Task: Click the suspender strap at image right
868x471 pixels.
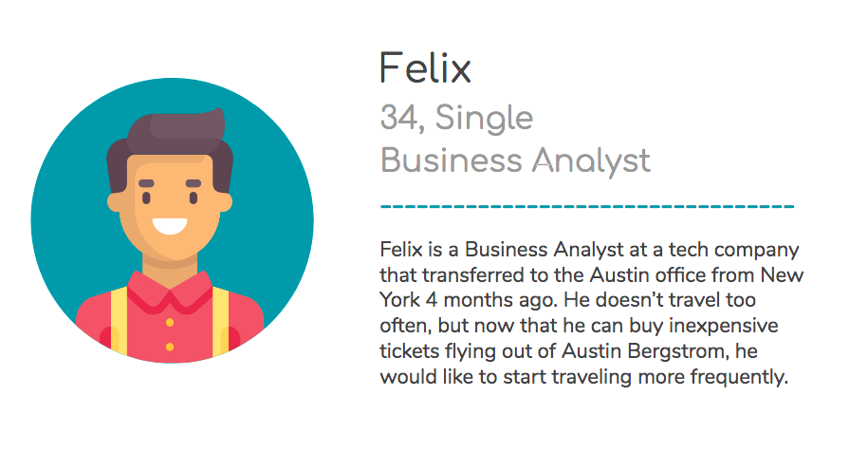Action: point(220,320)
